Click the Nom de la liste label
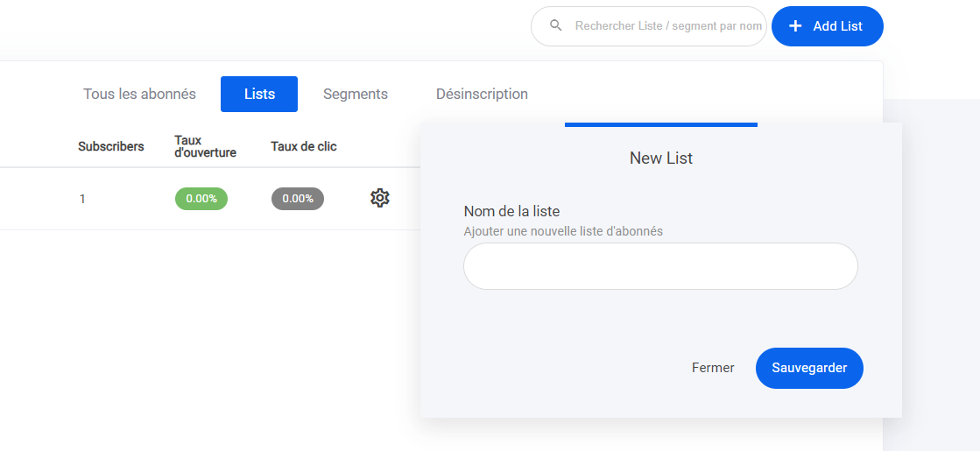 click(x=511, y=211)
